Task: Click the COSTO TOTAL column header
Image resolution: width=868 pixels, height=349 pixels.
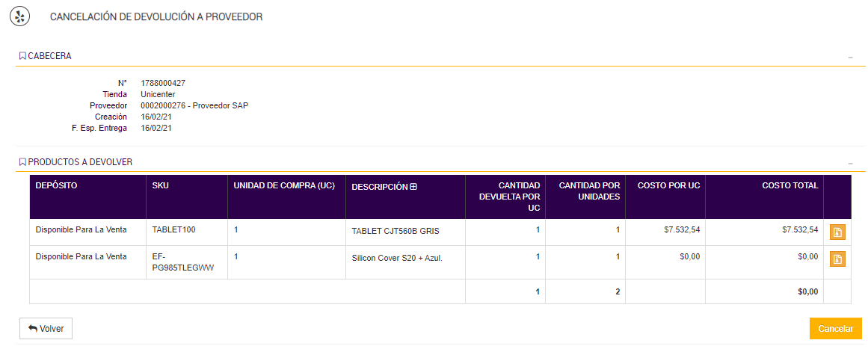Action: click(789, 185)
